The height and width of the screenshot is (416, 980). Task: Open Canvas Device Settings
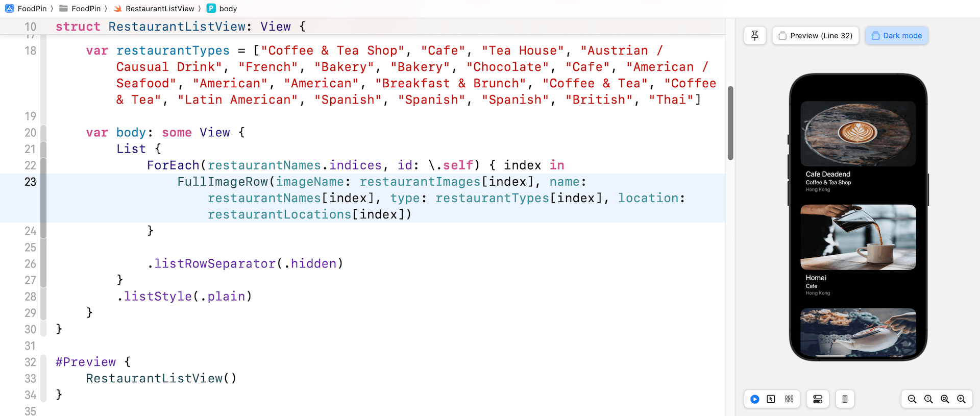pos(817,399)
